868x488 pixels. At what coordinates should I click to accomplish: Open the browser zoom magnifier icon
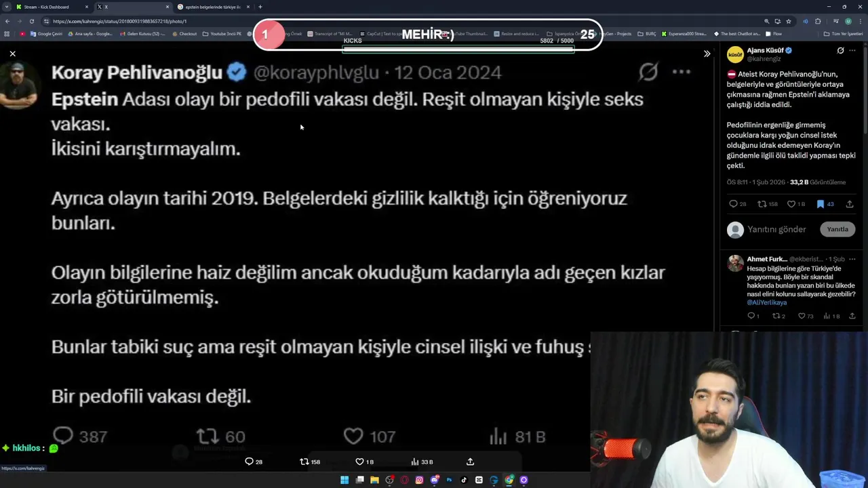pos(766,21)
